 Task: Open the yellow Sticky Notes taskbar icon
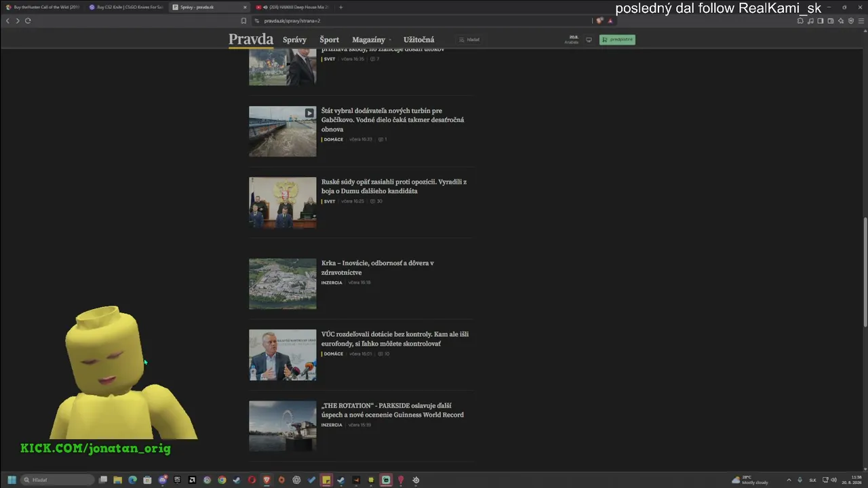pyautogui.click(x=326, y=480)
